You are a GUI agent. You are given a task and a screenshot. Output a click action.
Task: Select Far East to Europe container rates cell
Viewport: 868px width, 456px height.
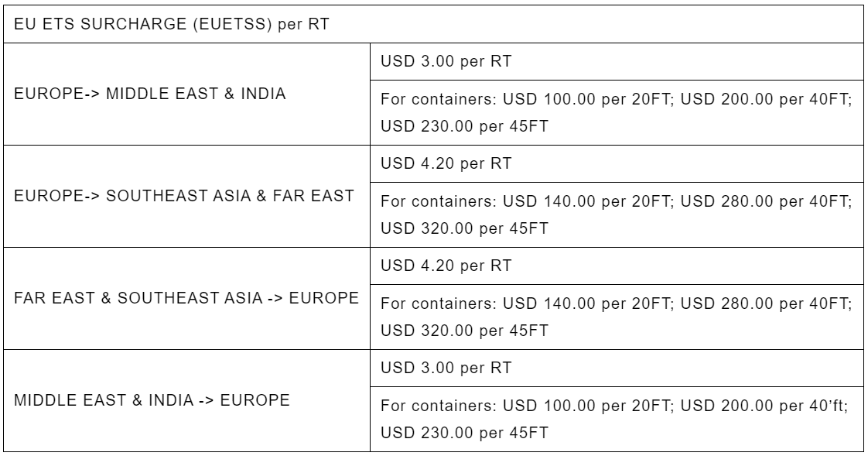(x=617, y=317)
